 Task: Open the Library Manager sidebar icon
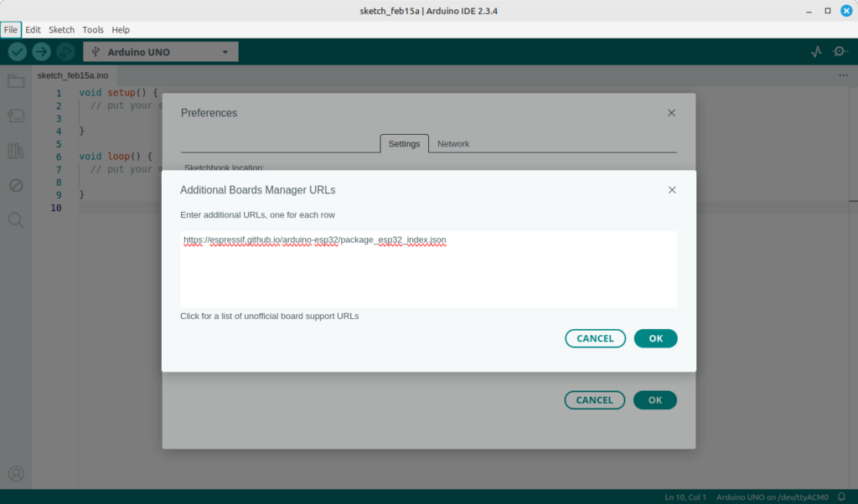coord(16,151)
